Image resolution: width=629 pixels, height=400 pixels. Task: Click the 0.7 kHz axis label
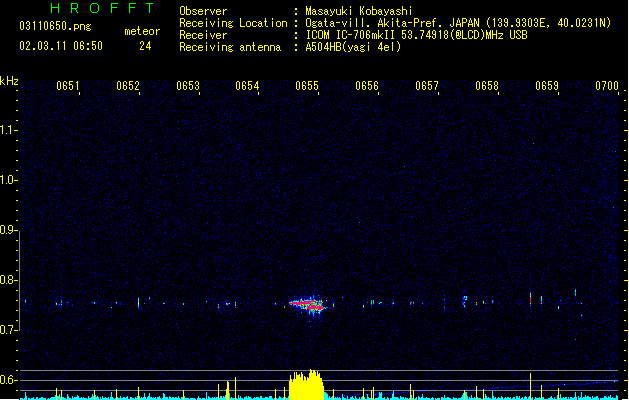click(8, 330)
